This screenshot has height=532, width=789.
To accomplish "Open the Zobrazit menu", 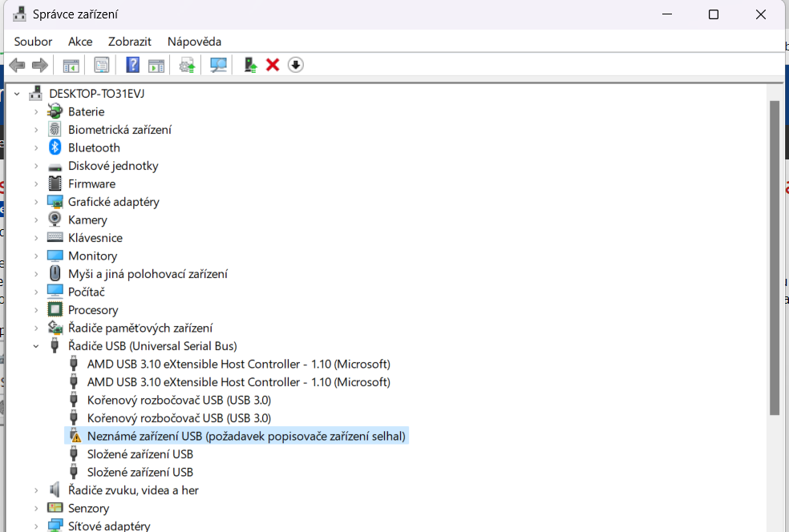I will [x=129, y=42].
